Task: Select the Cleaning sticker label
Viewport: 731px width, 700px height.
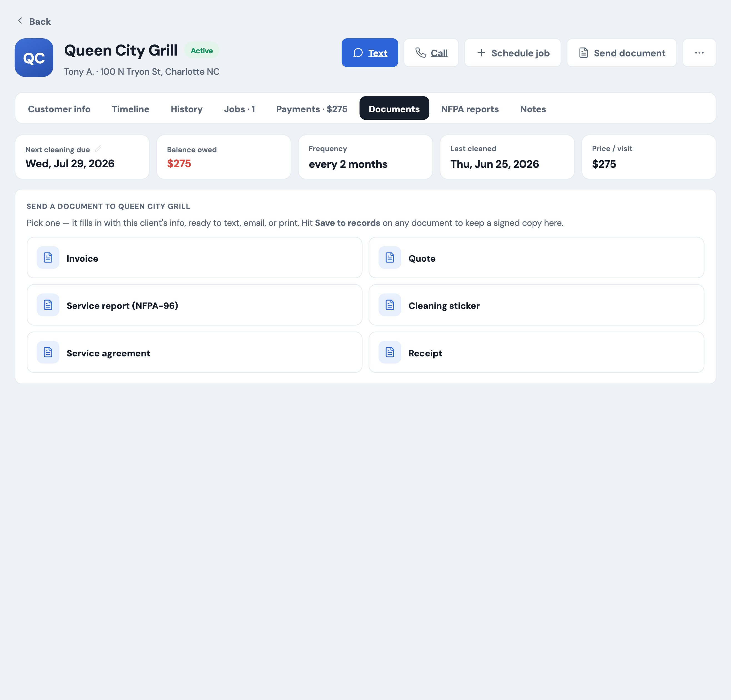Action: 444,306
